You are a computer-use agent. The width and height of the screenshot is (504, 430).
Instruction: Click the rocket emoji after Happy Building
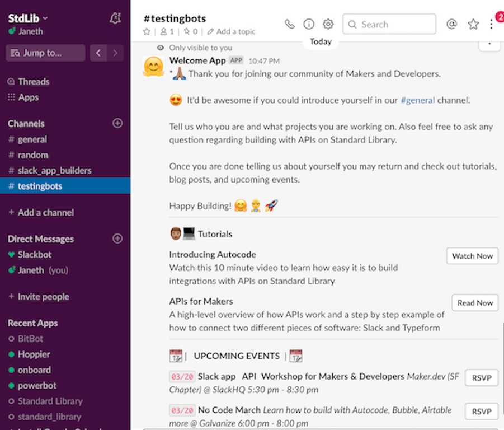tap(271, 205)
